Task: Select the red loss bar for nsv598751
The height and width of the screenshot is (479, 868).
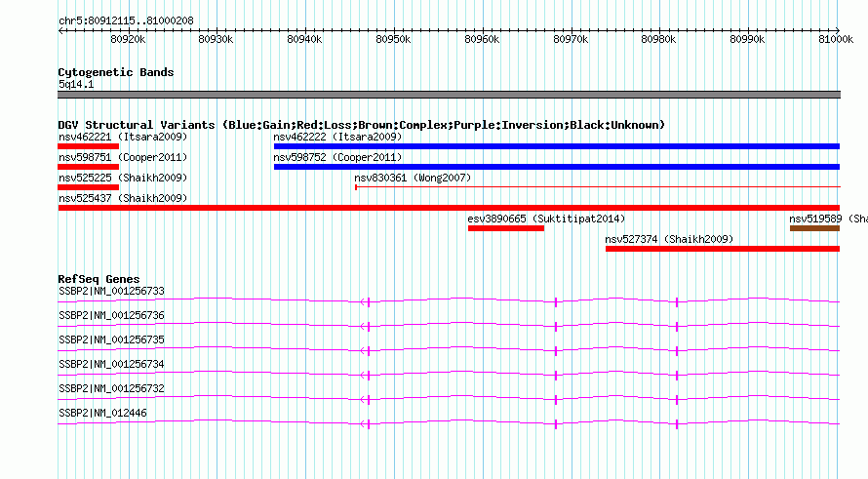Action: pyautogui.click(x=88, y=167)
